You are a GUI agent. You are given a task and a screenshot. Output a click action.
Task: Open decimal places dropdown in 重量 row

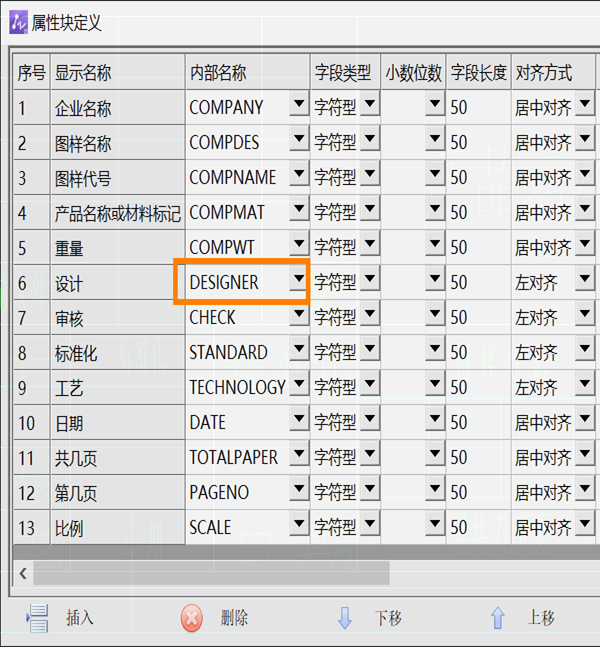(x=435, y=244)
